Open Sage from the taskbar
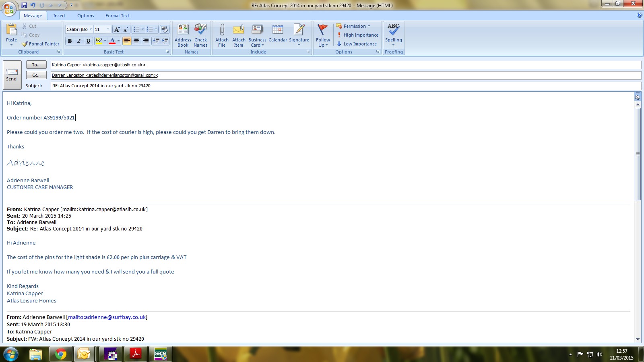 161,354
